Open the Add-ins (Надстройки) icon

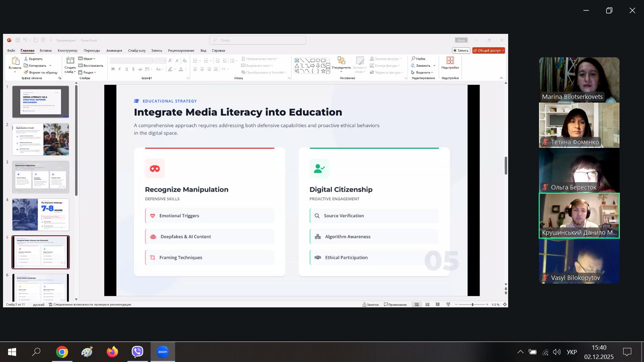450,61
